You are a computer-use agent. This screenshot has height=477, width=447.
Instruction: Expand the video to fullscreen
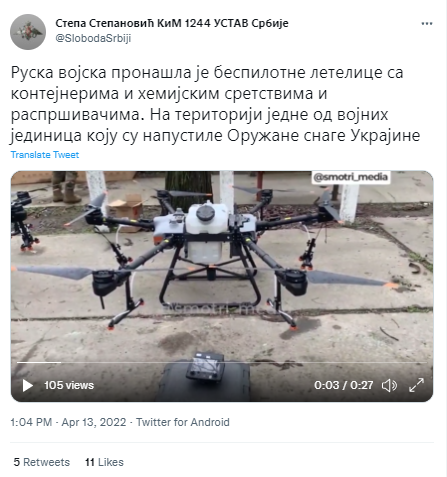pyautogui.click(x=416, y=385)
